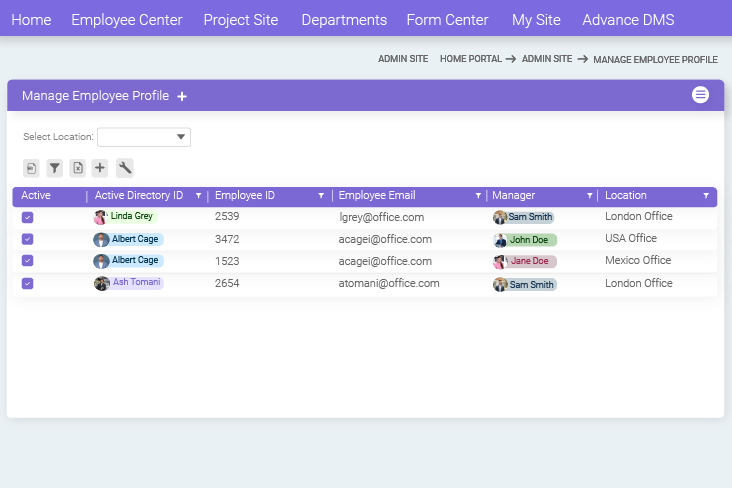Image resolution: width=732 pixels, height=488 pixels.
Task: Click Mexico Office location cell
Action: click(x=638, y=260)
